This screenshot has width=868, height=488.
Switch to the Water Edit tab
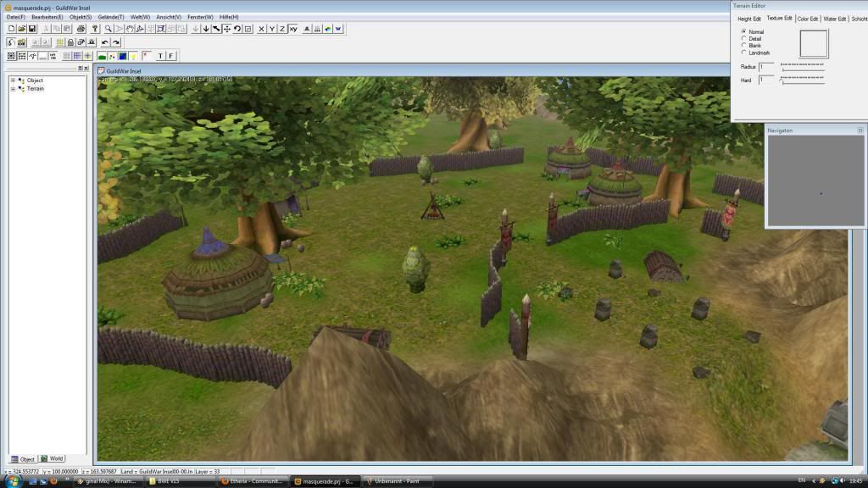click(834, 19)
